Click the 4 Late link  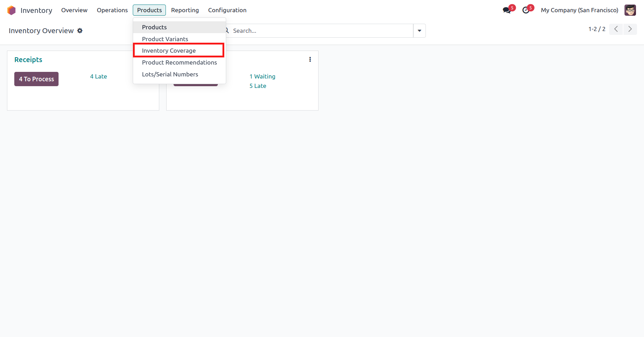pyautogui.click(x=99, y=76)
